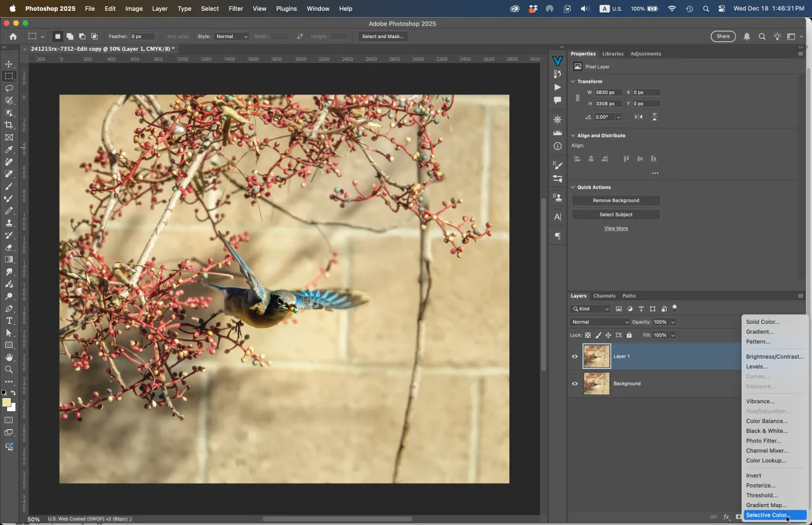The height and width of the screenshot is (525, 812).
Task: Click the Select Subject button
Action: click(615, 214)
